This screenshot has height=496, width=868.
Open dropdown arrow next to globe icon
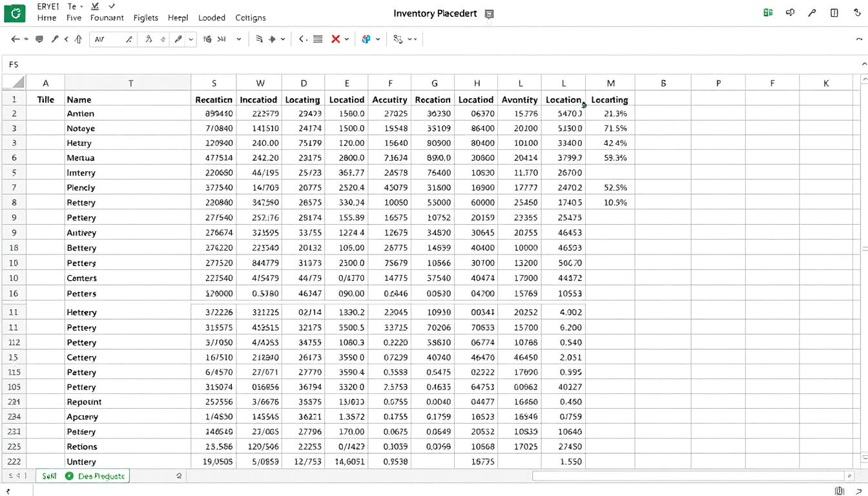coord(378,39)
